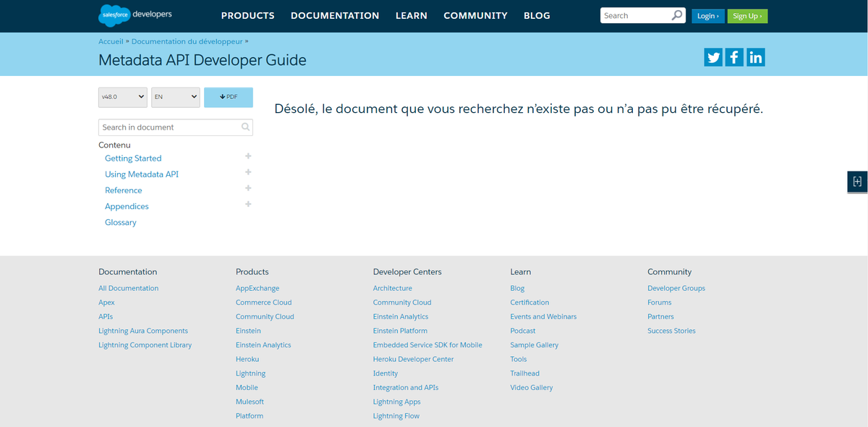The image size is (868, 427).
Task: Open Lightning link under Products
Action: [250, 373]
